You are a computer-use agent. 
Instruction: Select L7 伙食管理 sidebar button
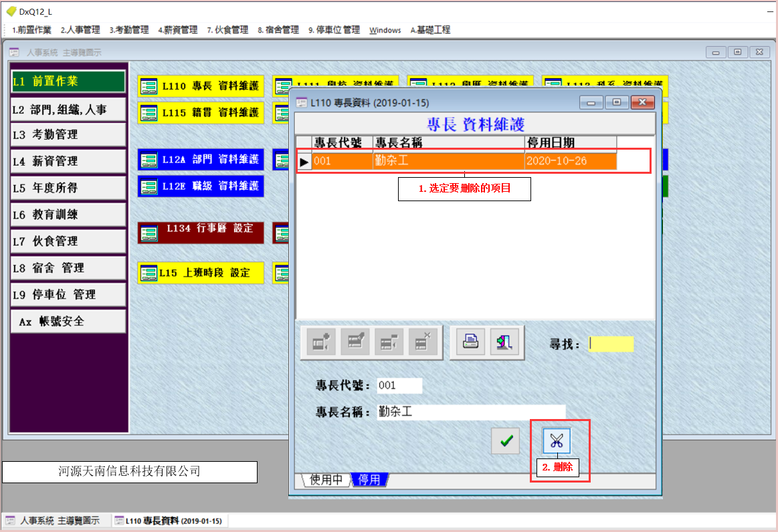[x=68, y=241]
